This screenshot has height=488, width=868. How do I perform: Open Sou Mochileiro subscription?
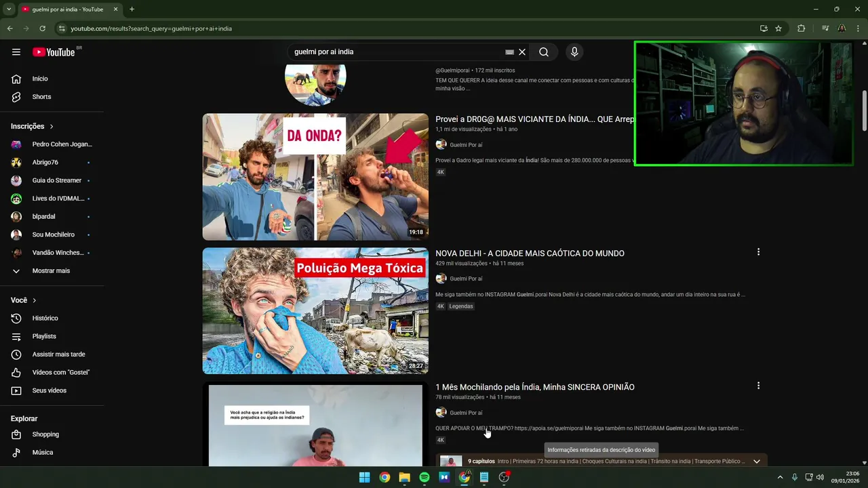pos(52,235)
